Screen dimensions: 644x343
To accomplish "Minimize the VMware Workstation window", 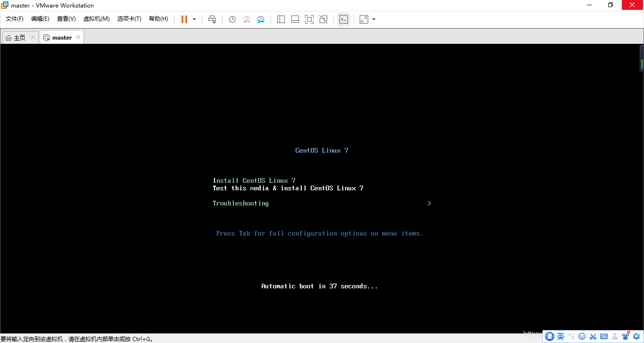I will tap(589, 5).
